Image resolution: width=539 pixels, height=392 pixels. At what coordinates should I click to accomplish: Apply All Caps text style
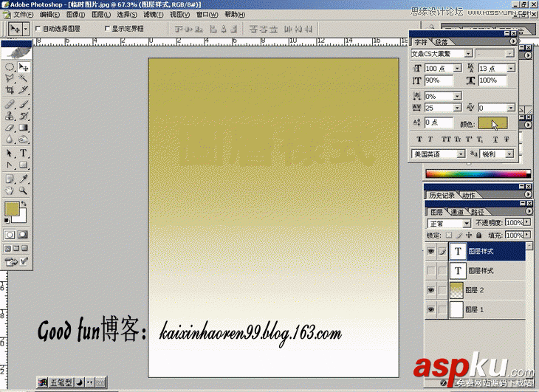(446, 139)
